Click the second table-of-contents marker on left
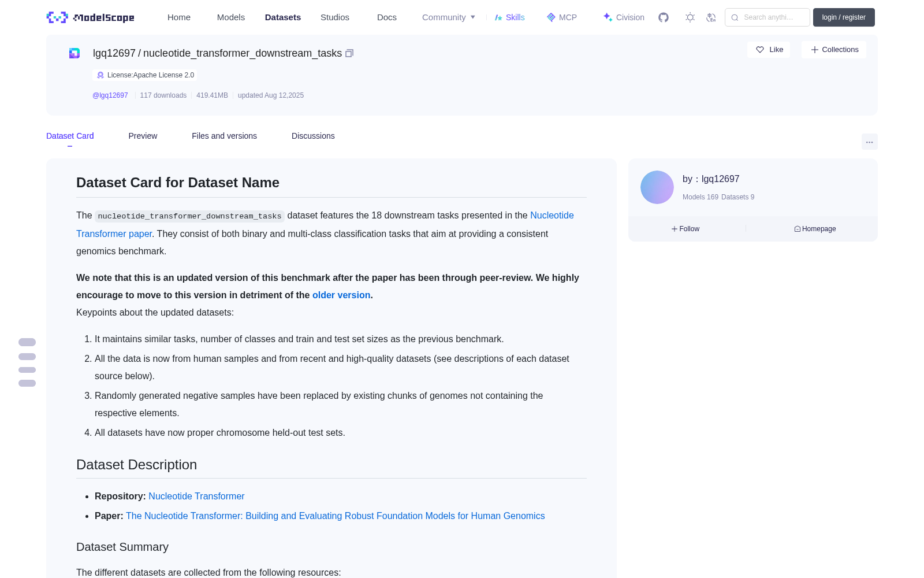924x578 pixels. click(27, 357)
